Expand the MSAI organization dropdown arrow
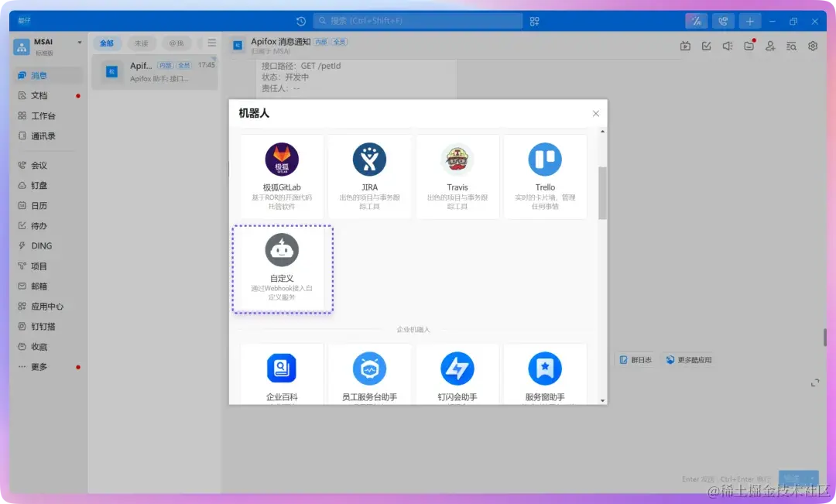 coord(80,42)
